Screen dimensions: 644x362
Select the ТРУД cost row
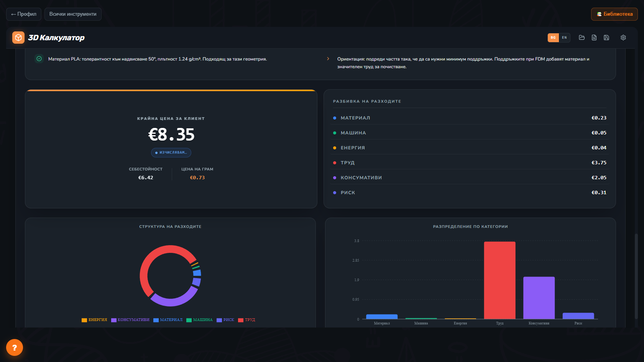pos(470,162)
